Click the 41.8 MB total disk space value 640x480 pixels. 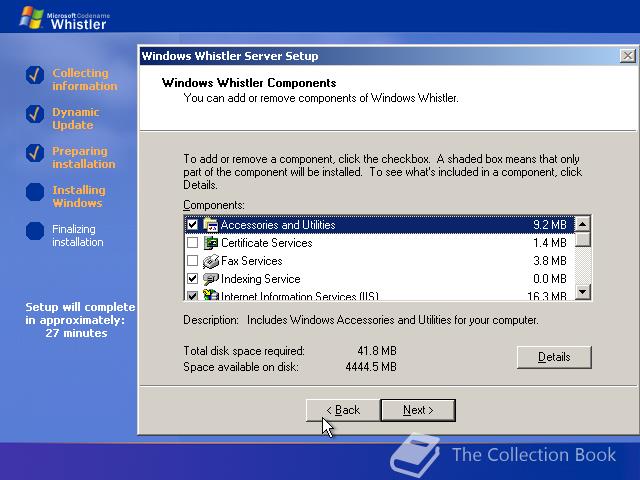(377, 351)
